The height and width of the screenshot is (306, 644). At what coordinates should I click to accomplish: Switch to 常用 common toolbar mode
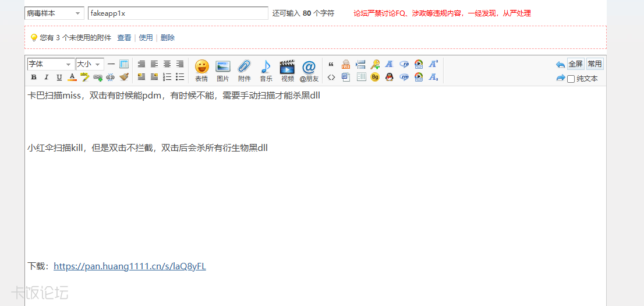tap(595, 64)
